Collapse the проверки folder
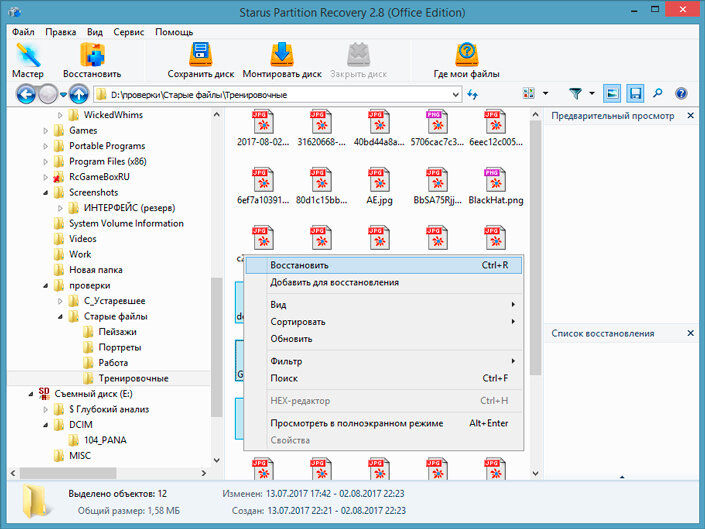Screen dimensions: 705x529 coord(45,286)
